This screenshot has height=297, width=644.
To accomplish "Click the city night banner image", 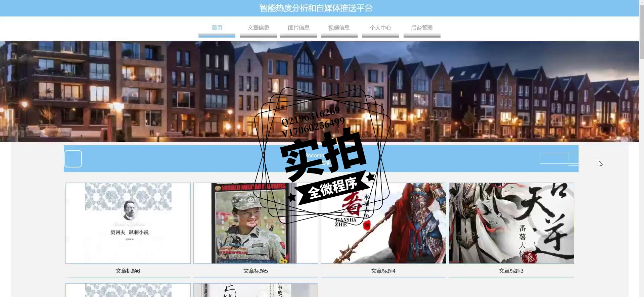I will tap(319, 91).
